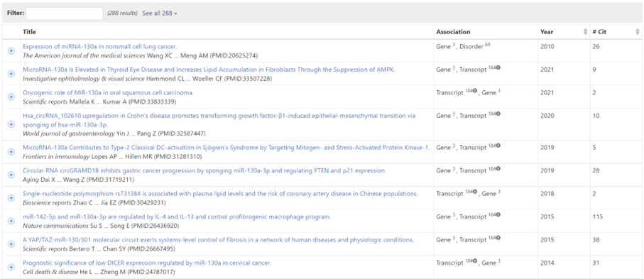Screen dimensions: 644x279
Task: Click the Title column header
Action: (29, 32)
